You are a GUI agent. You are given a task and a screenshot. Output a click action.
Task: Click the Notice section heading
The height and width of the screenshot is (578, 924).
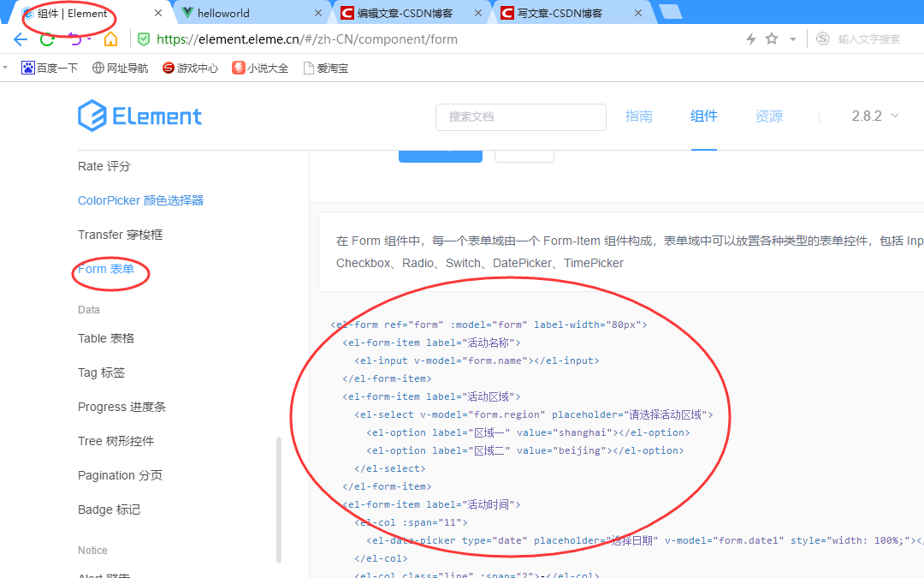pyautogui.click(x=92, y=551)
